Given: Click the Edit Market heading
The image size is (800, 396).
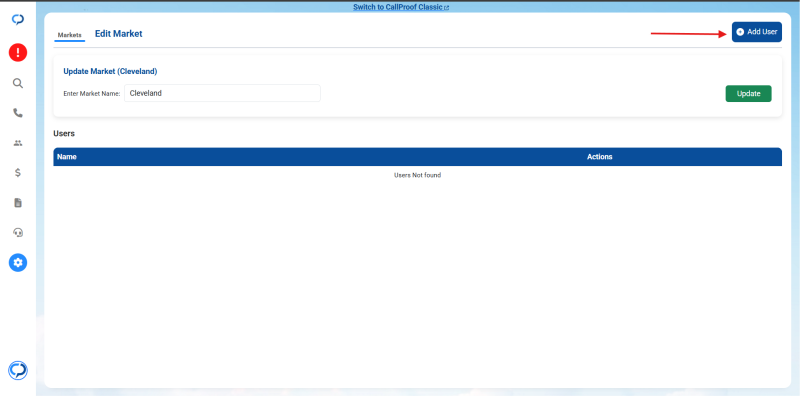Looking at the screenshot, I should click(x=118, y=34).
